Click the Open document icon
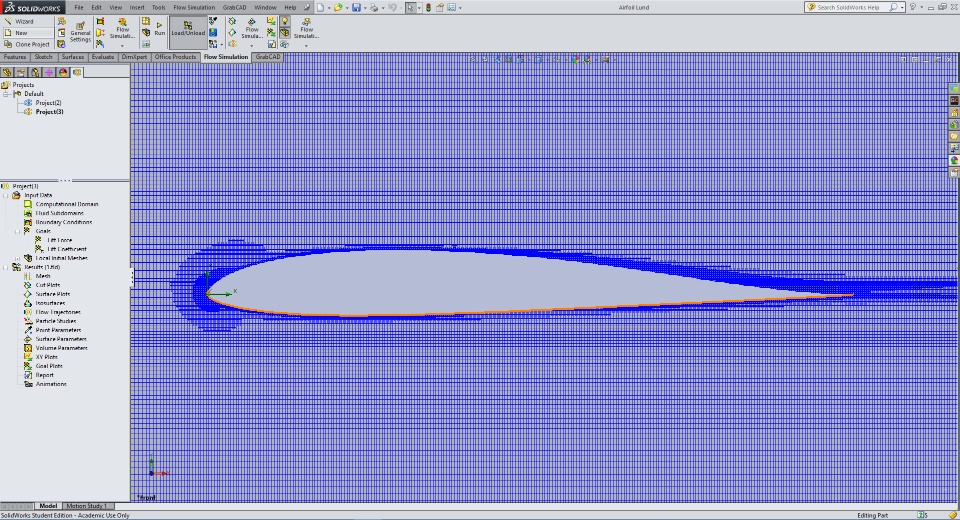Screen dimensions: 960x520 338,7
